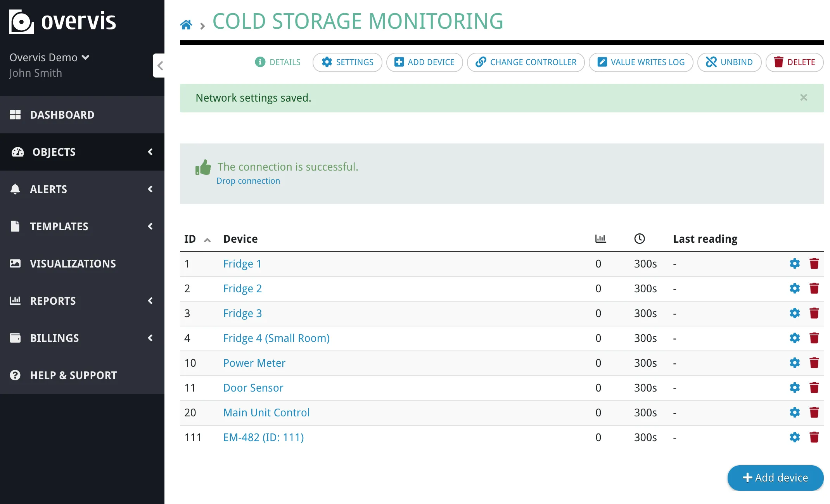
Task: Click the Drop connection link
Action: click(x=248, y=181)
